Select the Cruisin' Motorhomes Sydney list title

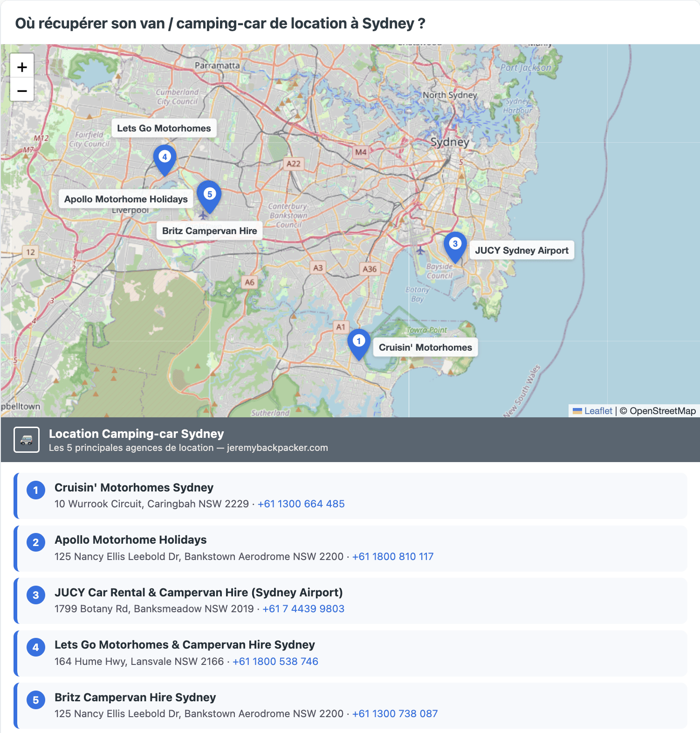click(x=134, y=488)
